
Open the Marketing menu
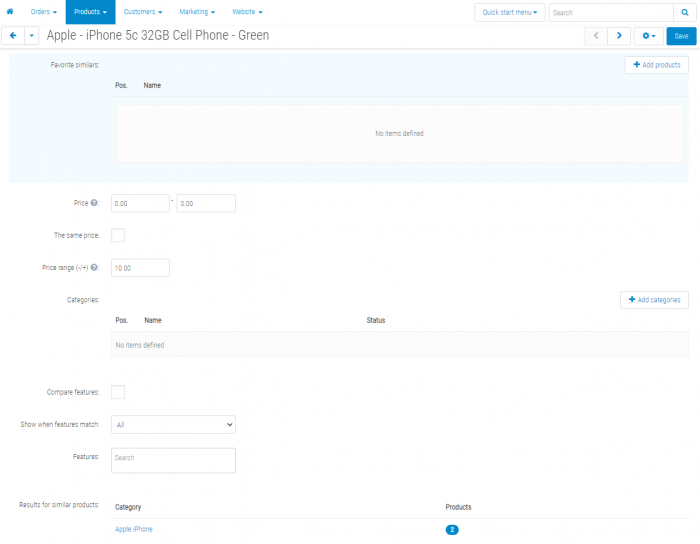point(197,12)
